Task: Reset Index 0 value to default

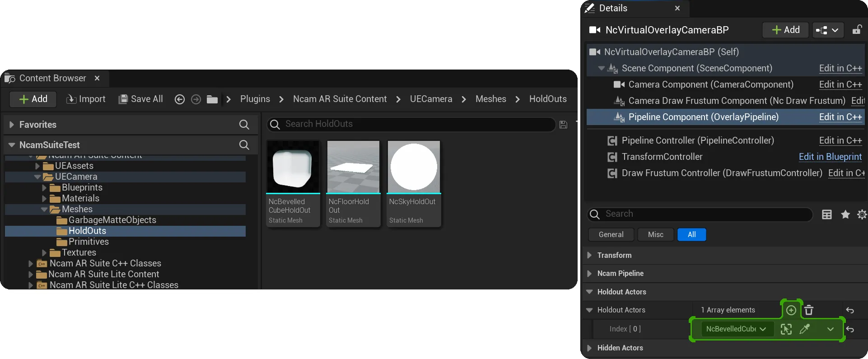Action: coord(850,329)
